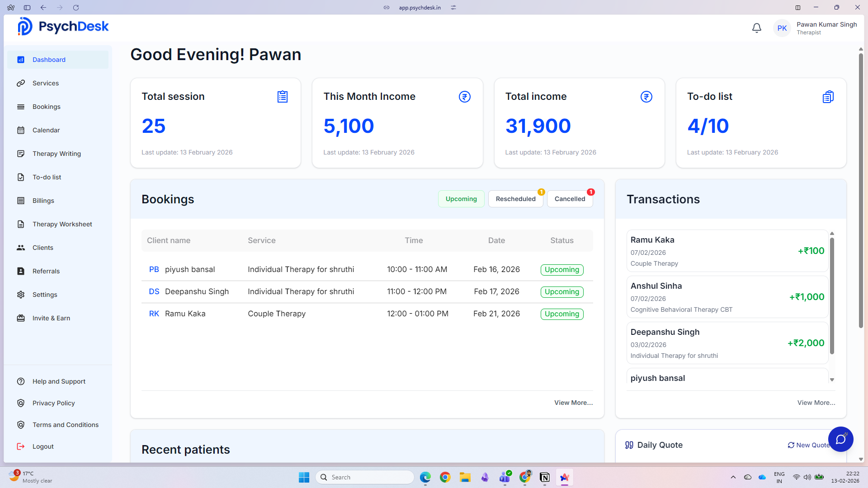Select Therapy Writing in the sidebar
Image resolution: width=868 pixels, height=488 pixels.
[56, 154]
